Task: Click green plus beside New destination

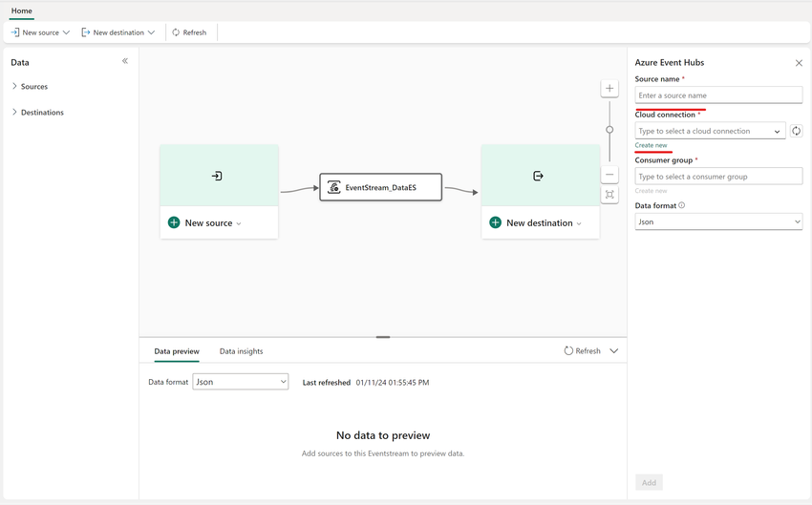Action: coord(496,222)
